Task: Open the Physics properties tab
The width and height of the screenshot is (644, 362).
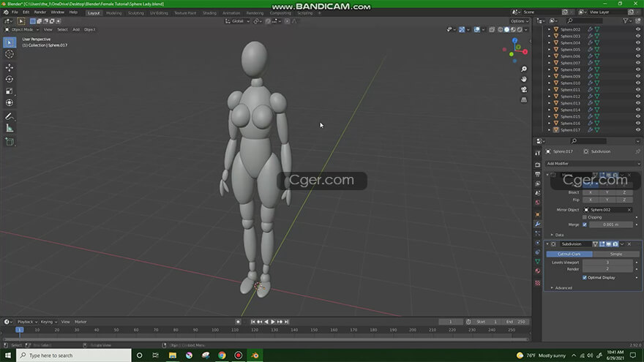Action: pos(538,243)
